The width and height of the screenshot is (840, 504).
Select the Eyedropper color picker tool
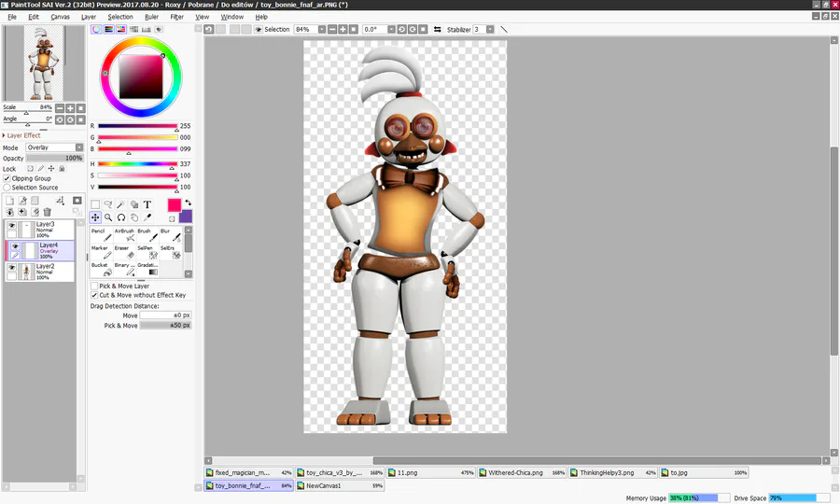click(147, 217)
